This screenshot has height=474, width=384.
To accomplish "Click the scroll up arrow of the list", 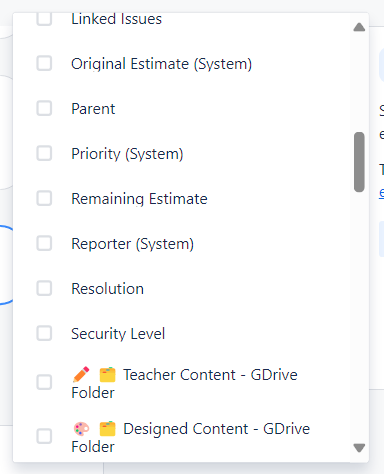I will tap(359, 27).
